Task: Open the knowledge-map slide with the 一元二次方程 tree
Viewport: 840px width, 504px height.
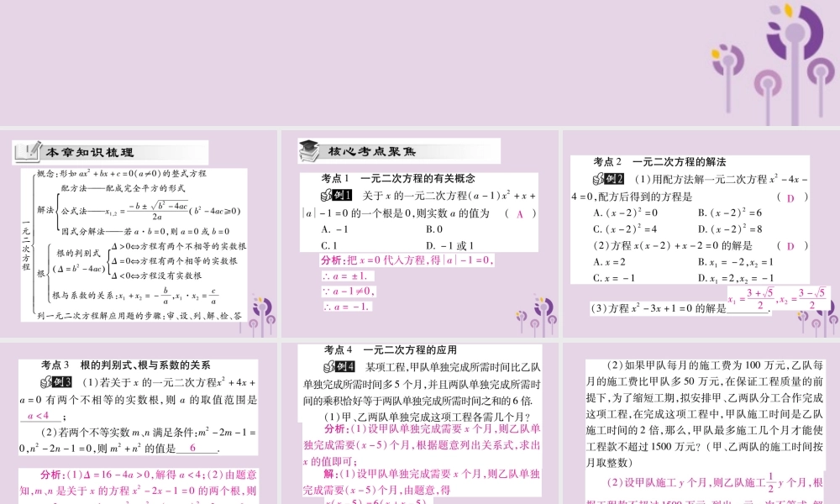Action: (x=139, y=234)
